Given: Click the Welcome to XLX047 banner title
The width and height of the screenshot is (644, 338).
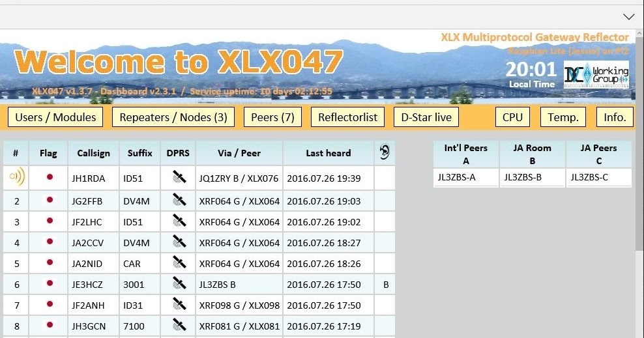Looking at the screenshot, I should point(178,62).
